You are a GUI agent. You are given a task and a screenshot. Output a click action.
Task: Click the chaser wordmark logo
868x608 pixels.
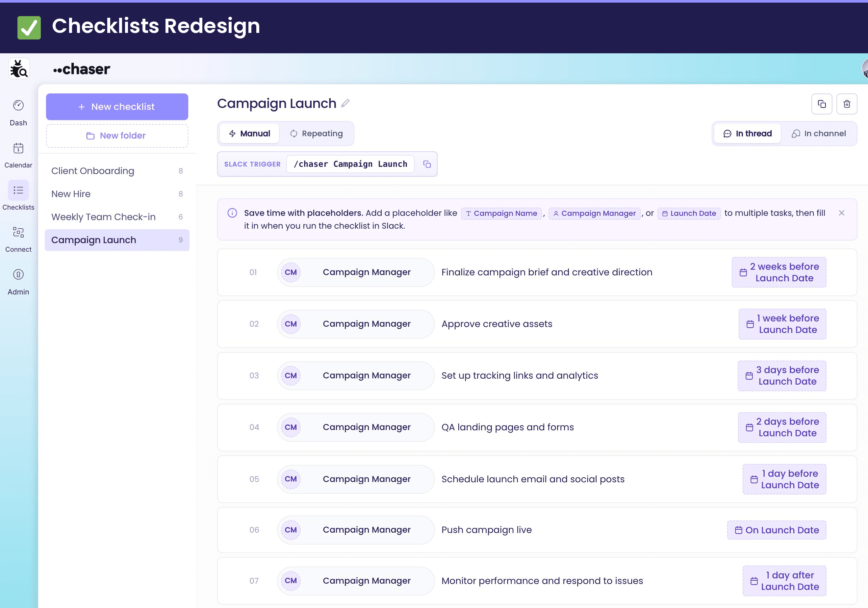point(82,69)
